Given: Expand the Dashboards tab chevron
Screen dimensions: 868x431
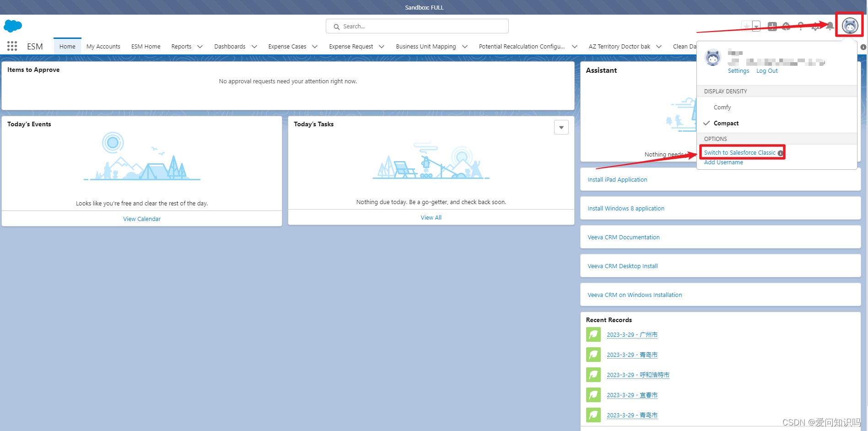Looking at the screenshot, I should coord(254,47).
